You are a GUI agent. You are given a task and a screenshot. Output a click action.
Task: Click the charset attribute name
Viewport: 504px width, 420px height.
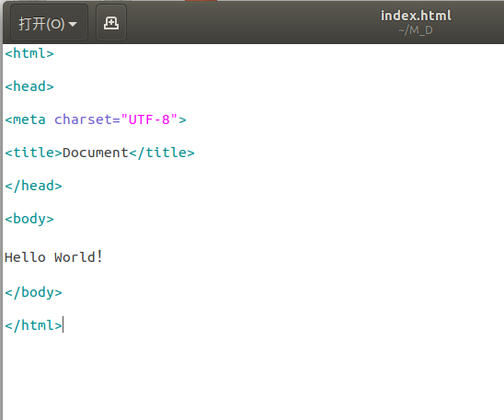pos(83,119)
